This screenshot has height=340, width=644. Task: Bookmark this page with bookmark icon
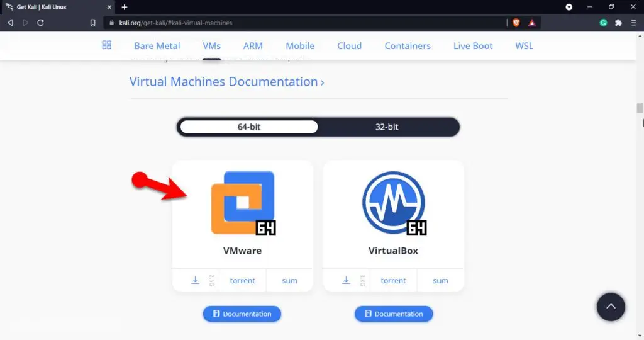coord(92,23)
